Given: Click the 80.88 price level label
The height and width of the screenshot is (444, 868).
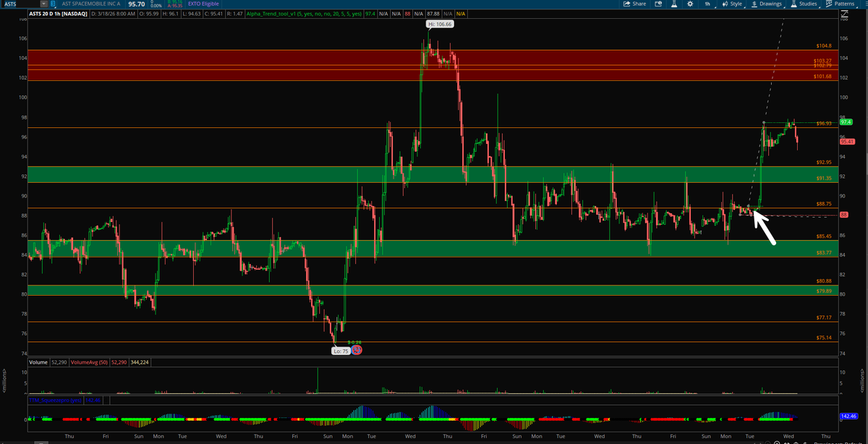Looking at the screenshot, I should coord(824,281).
